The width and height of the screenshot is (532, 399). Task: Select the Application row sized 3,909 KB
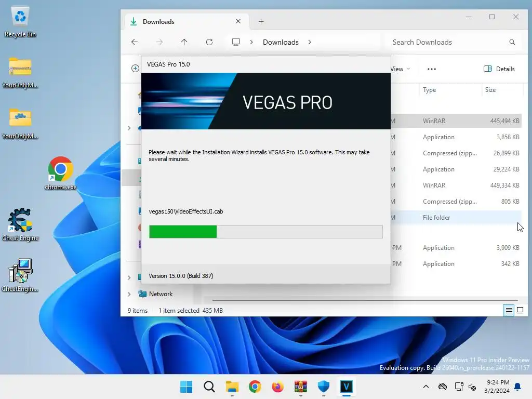click(x=456, y=248)
